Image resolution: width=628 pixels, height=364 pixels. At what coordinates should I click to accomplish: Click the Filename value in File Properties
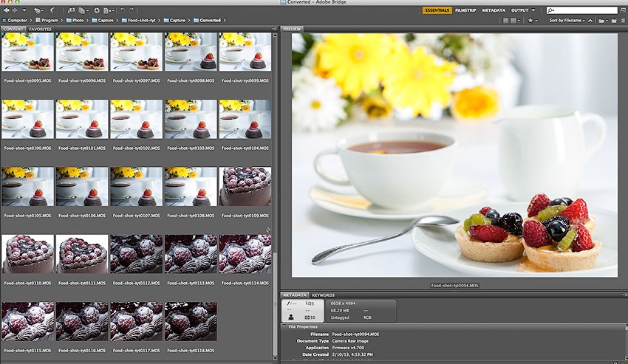(x=355, y=334)
